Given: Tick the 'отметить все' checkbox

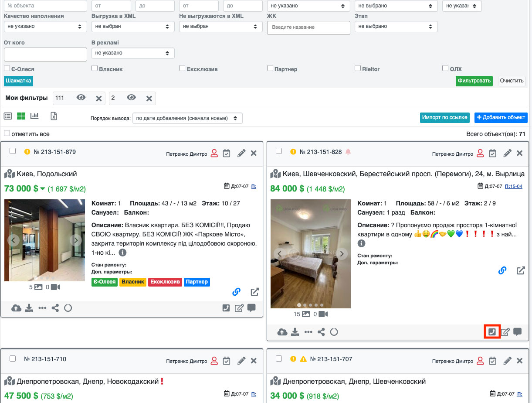Looking at the screenshot, I should tap(7, 133).
